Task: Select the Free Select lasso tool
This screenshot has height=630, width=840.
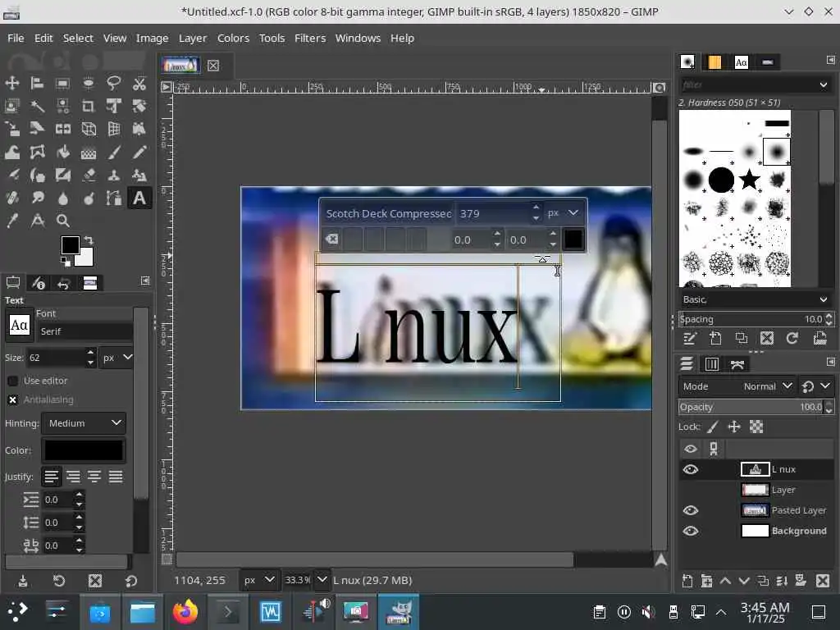Action: tap(113, 83)
